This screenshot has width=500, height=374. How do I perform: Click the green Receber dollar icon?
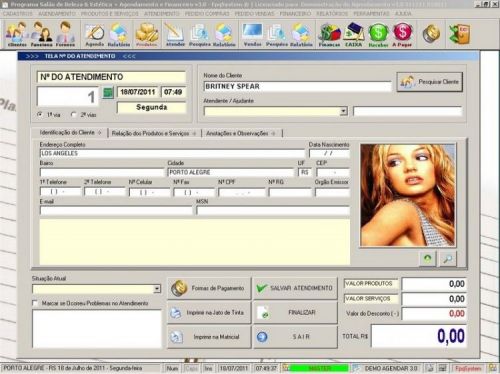(378, 35)
